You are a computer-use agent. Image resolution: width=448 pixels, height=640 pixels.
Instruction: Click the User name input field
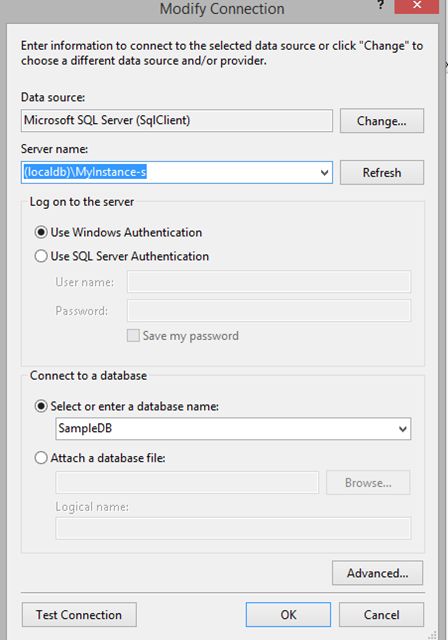coord(269,281)
